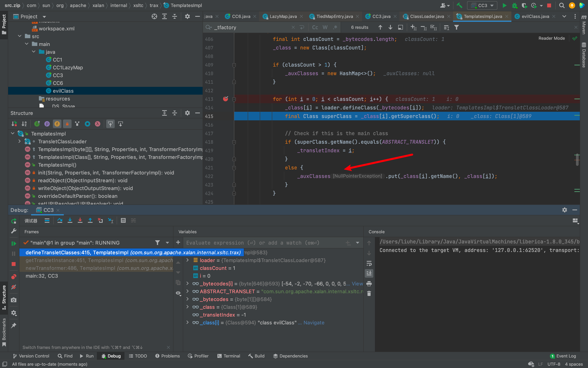
Task: Run the CC3 configuration
Action: coord(504,5)
